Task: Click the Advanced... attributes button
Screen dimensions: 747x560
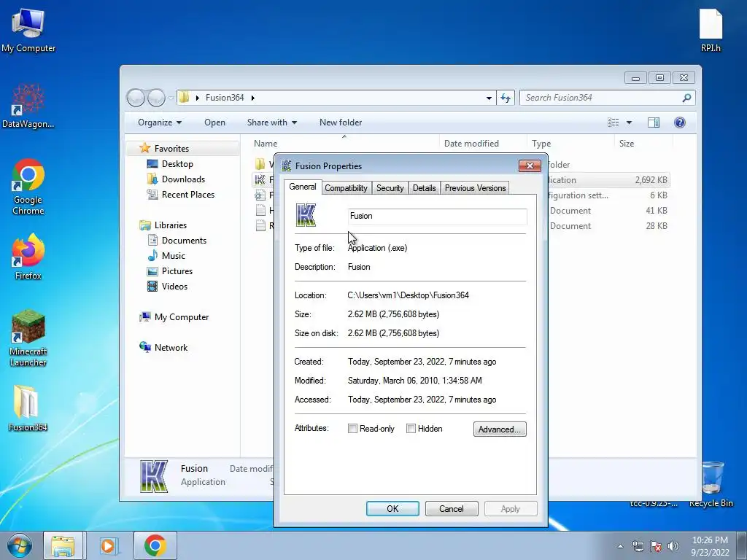Action: pyautogui.click(x=500, y=429)
